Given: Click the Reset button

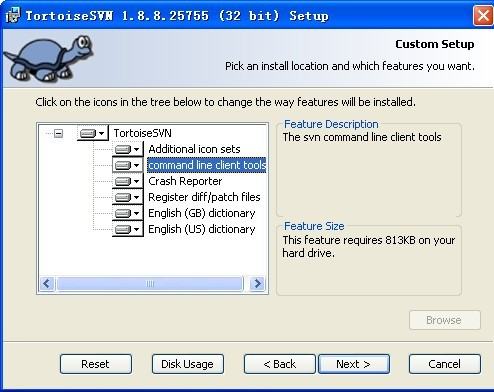Looking at the screenshot, I should click(96, 364).
